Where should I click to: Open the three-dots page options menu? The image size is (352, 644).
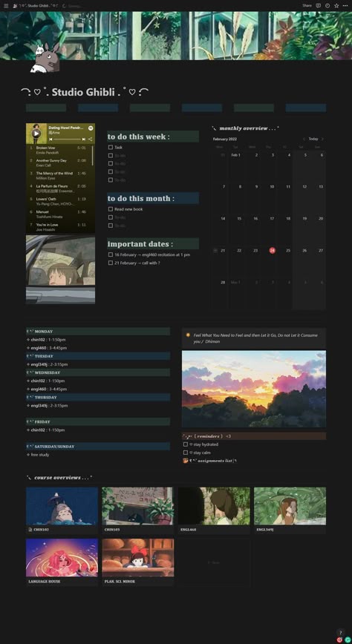point(345,6)
